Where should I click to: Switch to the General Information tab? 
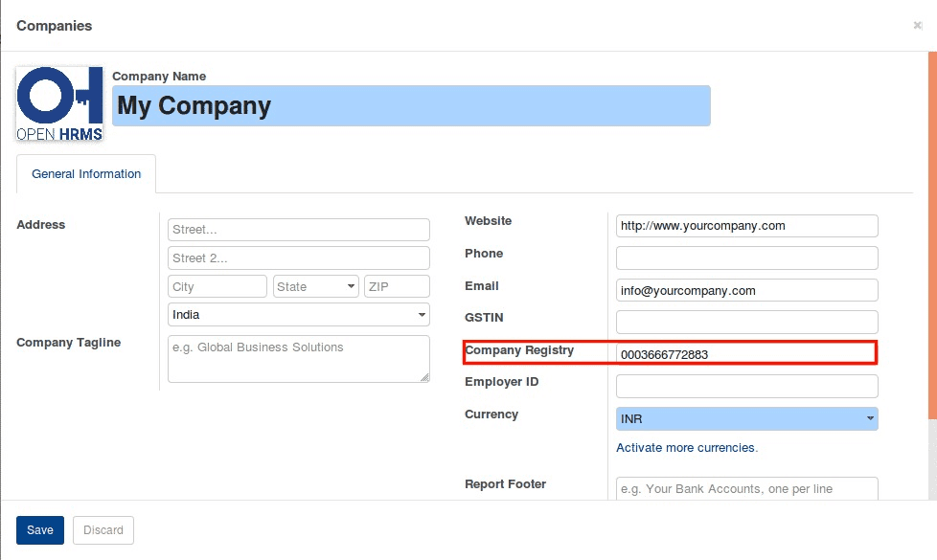click(85, 174)
